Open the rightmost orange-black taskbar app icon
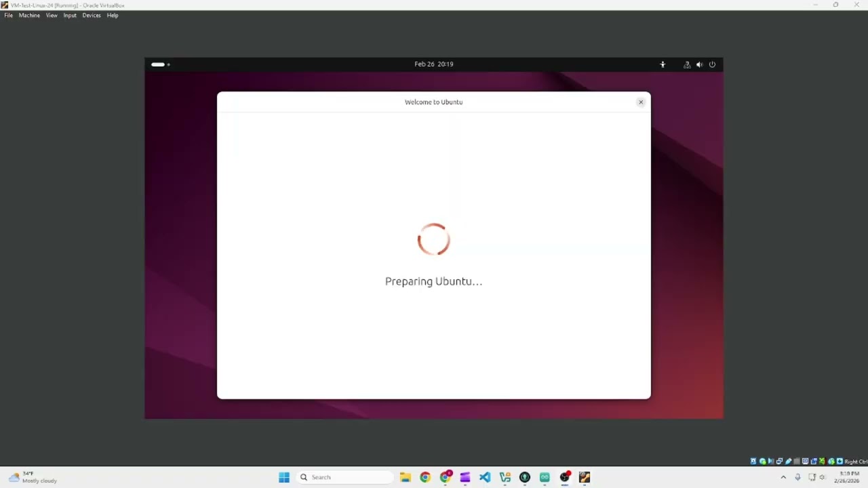 pyautogui.click(x=585, y=477)
